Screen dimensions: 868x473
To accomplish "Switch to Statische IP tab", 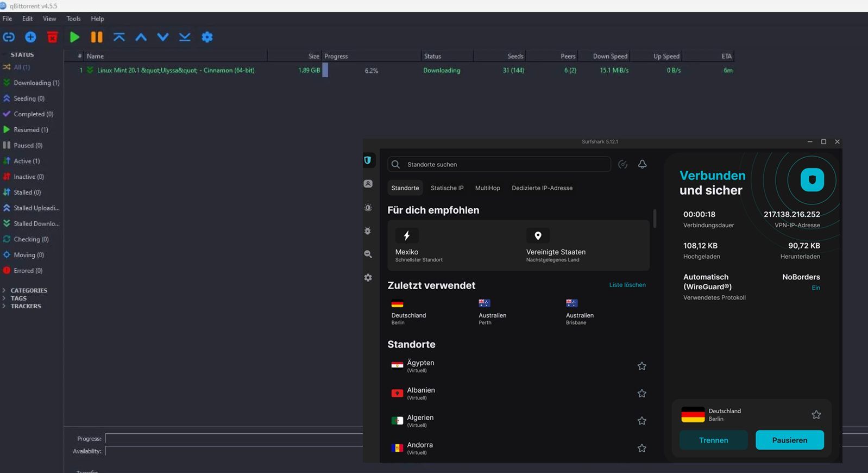I will pos(447,188).
